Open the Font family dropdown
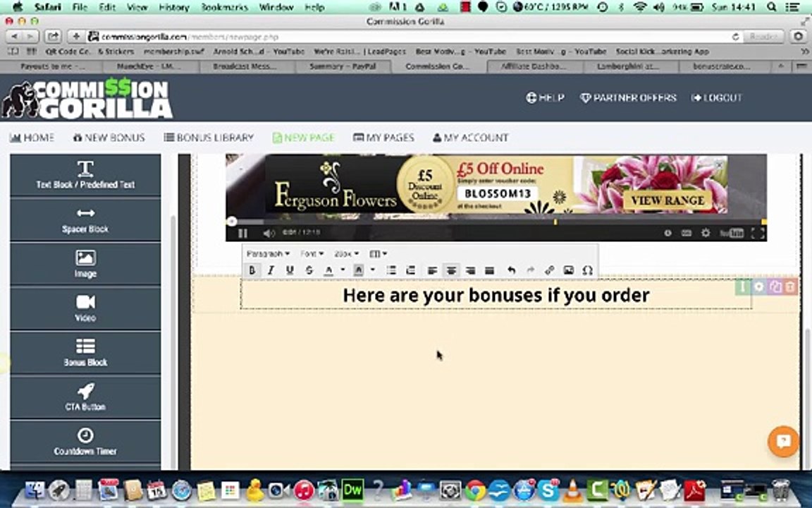Viewport: 812px width, 508px height. point(312,253)
